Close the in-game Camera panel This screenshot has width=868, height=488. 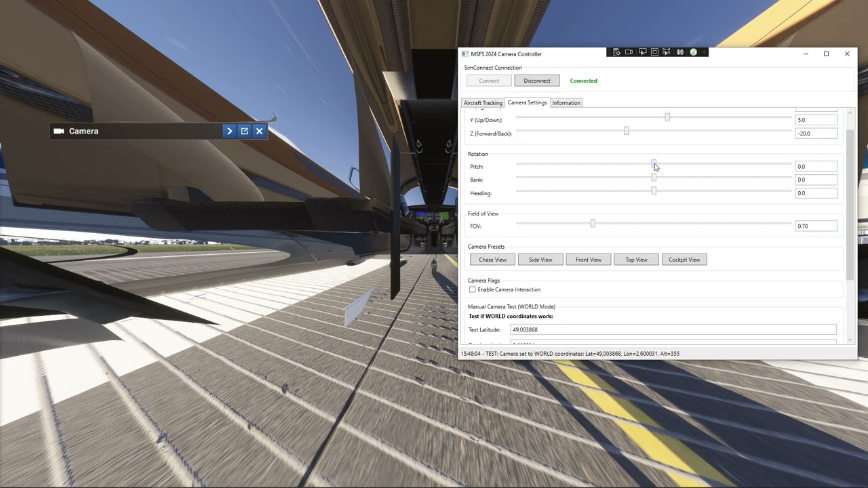click(259, 131)
